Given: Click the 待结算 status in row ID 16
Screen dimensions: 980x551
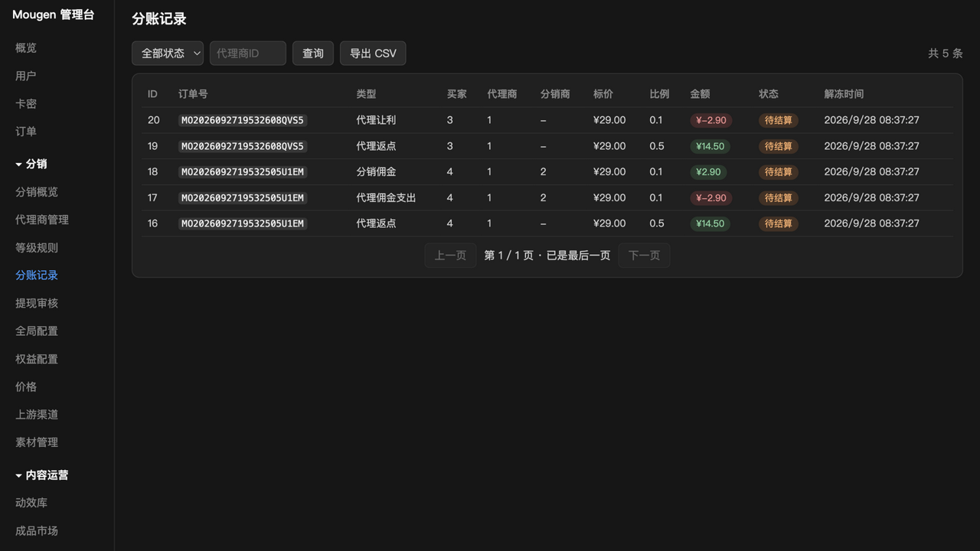Looking at the screenshot, I should point(779,224).
